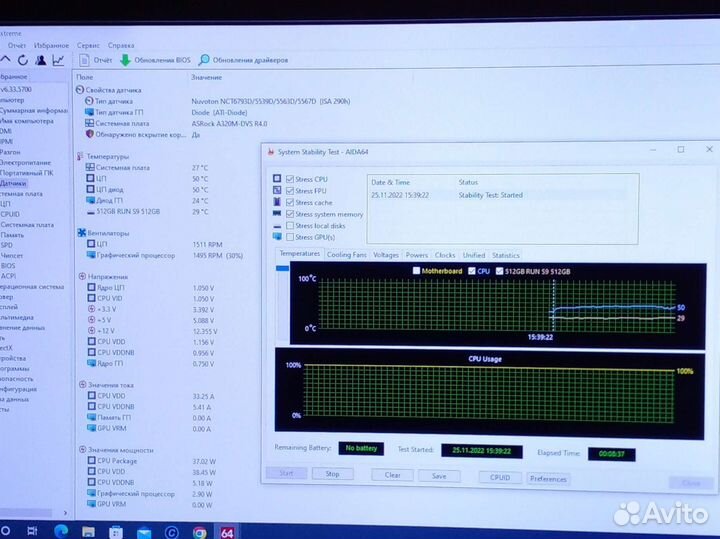The height and width of the screenshot is (539, 720).
Task: Enable Motherboard graph checkbox
Action: (x=416, y=270)
